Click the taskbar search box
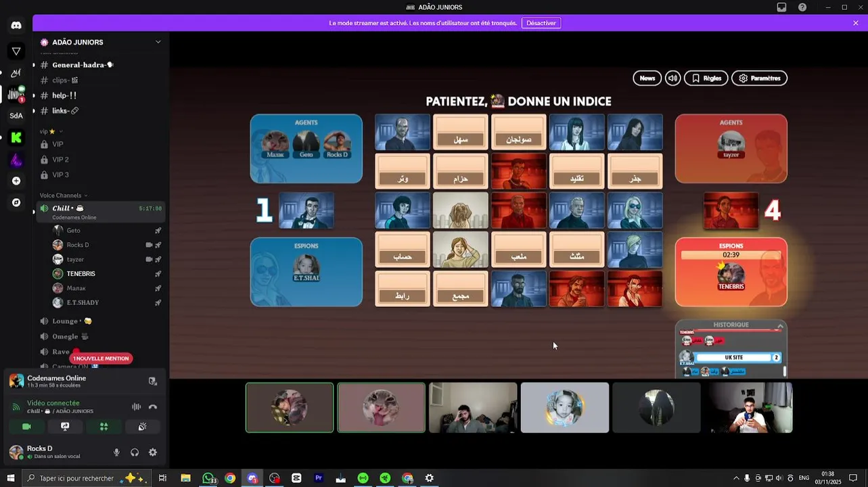Viewport: 868px width, 487px height. click(x=87, y=478)
